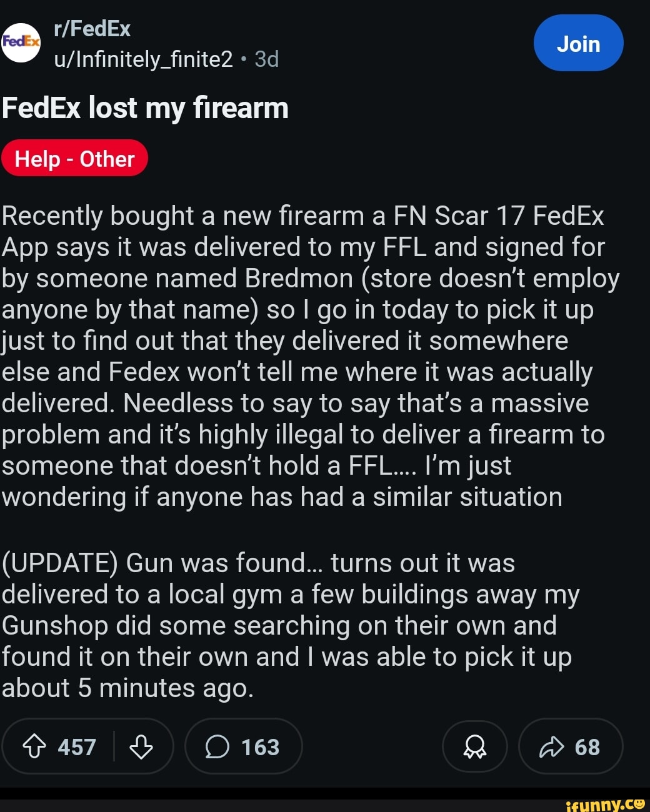Expand the 3d timestamp details
This screenshot has width=650, height=812.
266,59
